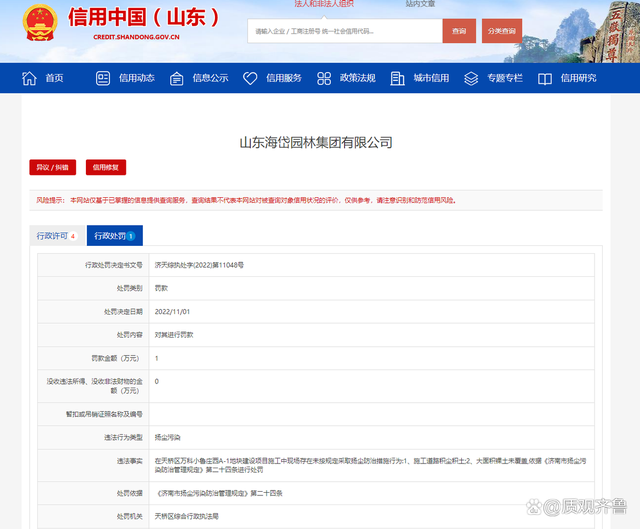Select the 站内文章 search tab
Viewport: 640px width, 529px height.
[x=420, y=4]
